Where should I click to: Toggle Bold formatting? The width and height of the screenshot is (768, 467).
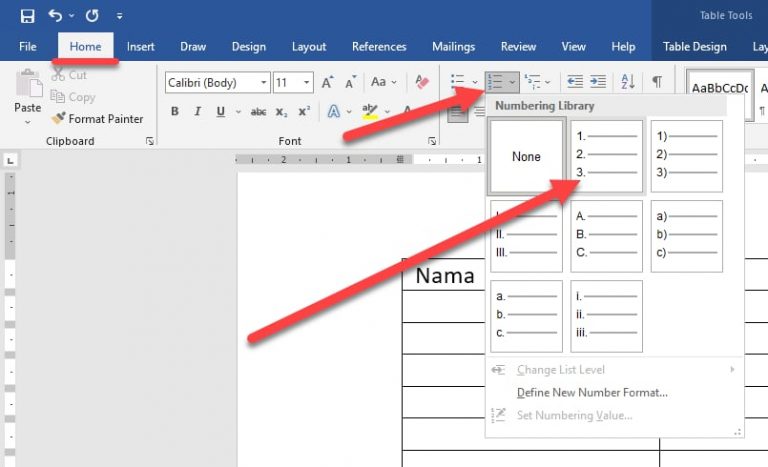(x=175, y=112)
